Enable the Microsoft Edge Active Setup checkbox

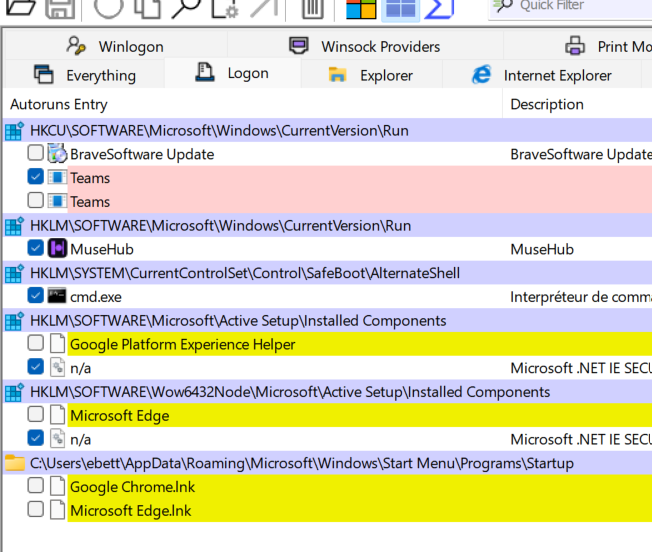35,414
